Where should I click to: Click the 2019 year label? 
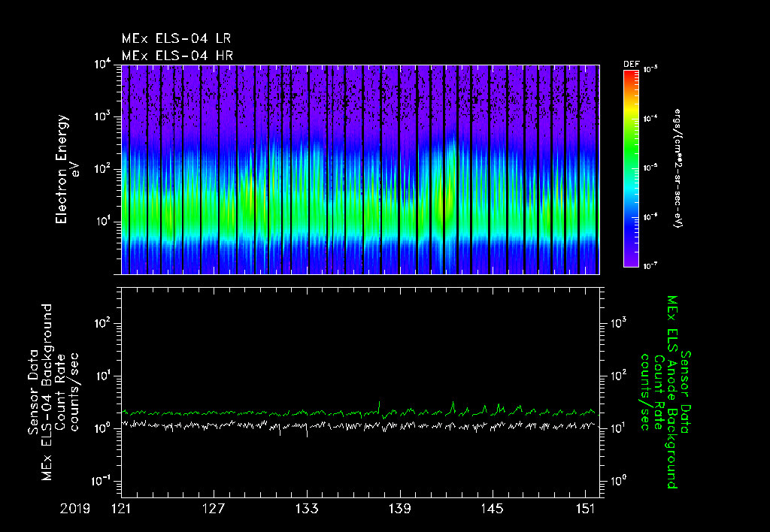coord(75,509)
